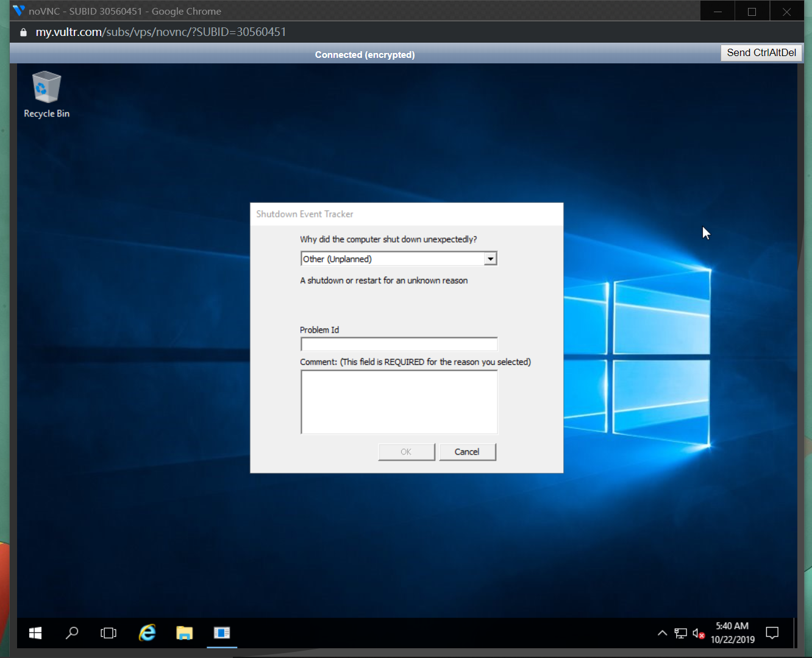Screen dimensions: 812x658
Task: Switch to Server Manager taskbar icon
Action: 222,633
